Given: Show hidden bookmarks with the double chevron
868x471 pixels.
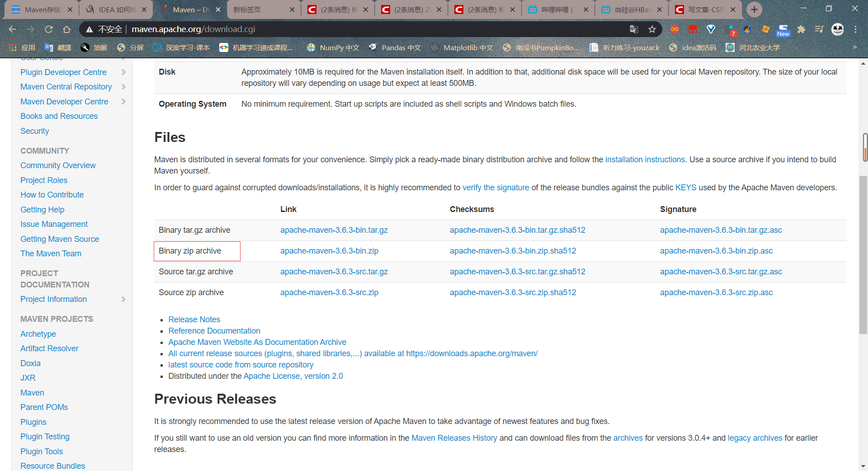Looking at the screenshot, I should tap(854, 47).
